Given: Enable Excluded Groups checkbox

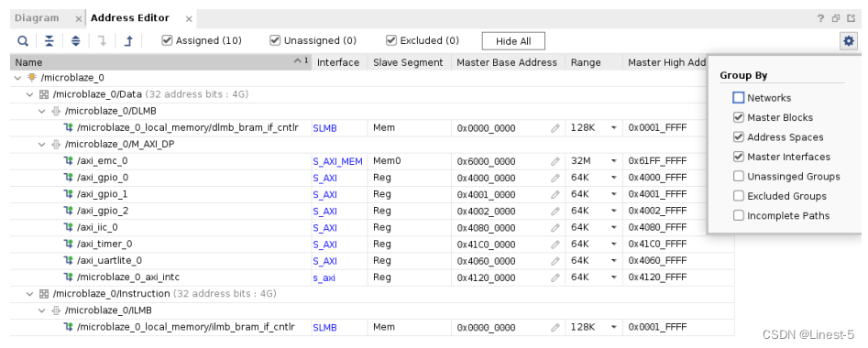Looking at the screenshot, I should click(738, 196).
